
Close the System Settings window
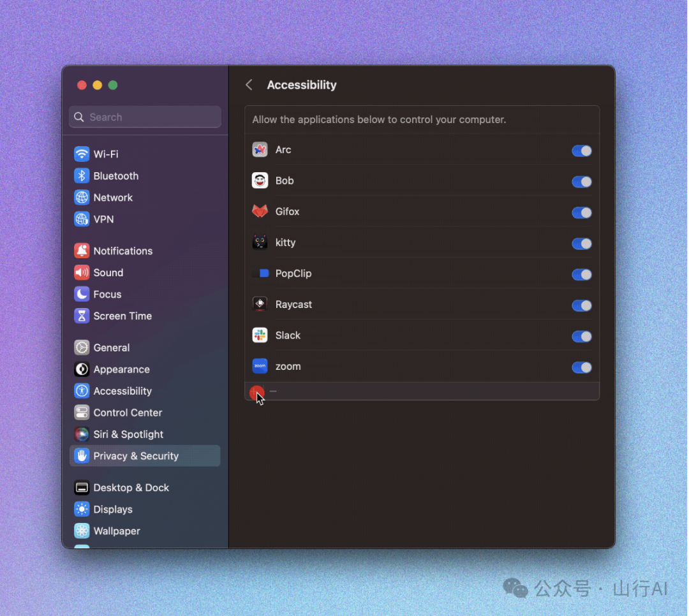pos(82,85)
